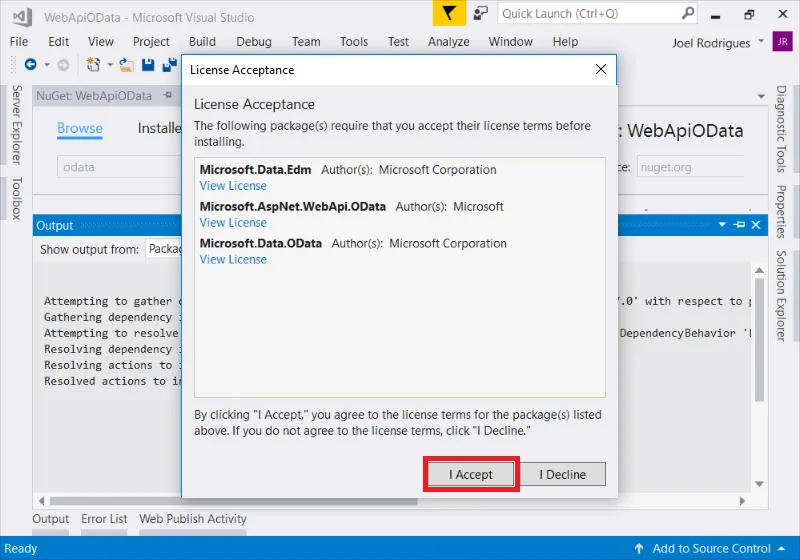Open the Add to Source Control dropdown

pyautogui.click(x=712, y=548)
